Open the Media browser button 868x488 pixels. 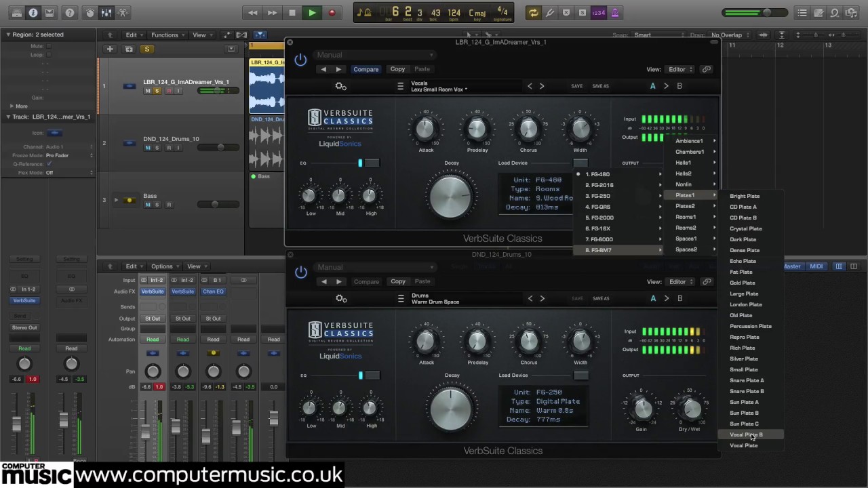tap(852, 13)
